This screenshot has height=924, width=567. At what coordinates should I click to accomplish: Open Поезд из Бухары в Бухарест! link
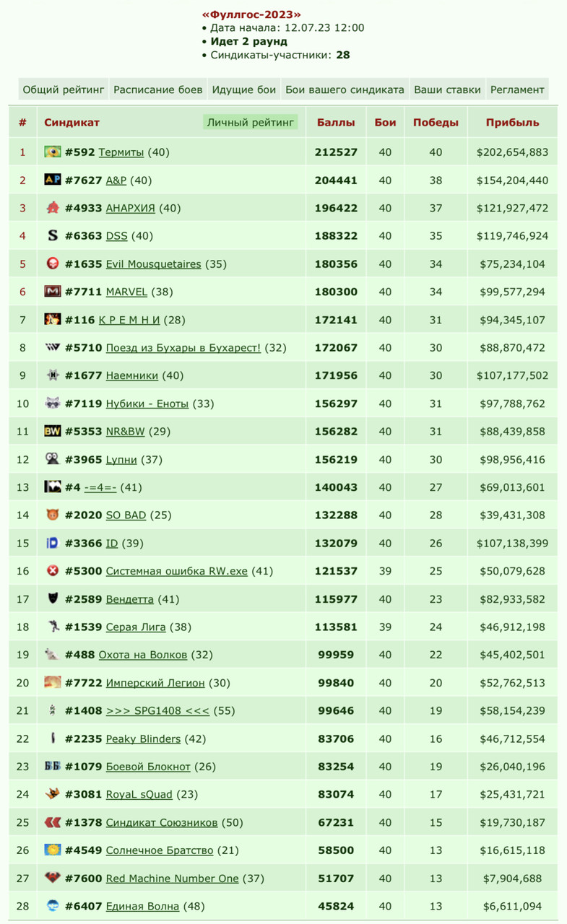pyautogui.click(x=183, y=348)
